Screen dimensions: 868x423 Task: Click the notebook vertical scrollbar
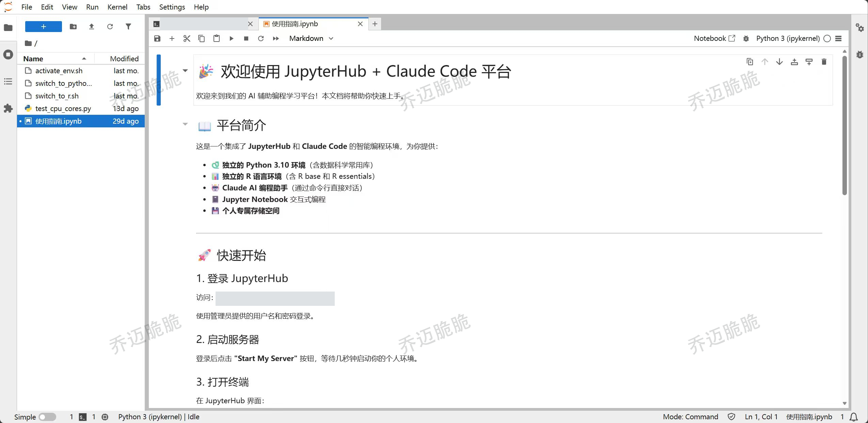coord(845,125)
